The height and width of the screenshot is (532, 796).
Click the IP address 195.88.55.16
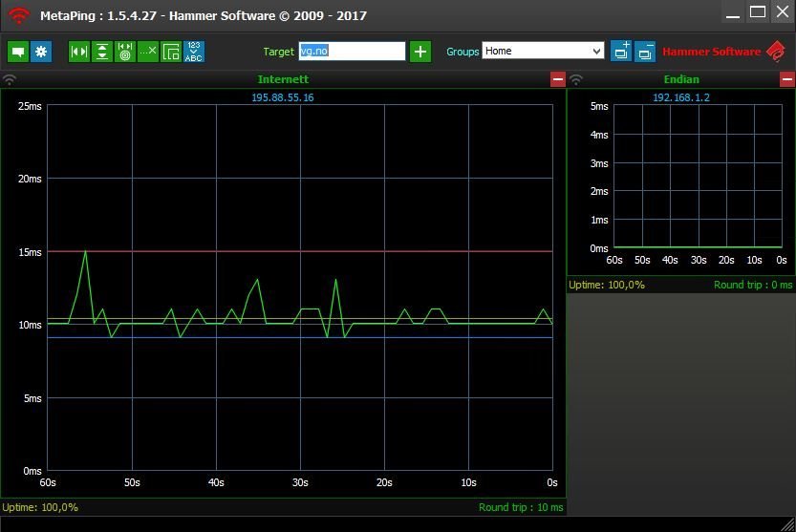click(283, 97)
